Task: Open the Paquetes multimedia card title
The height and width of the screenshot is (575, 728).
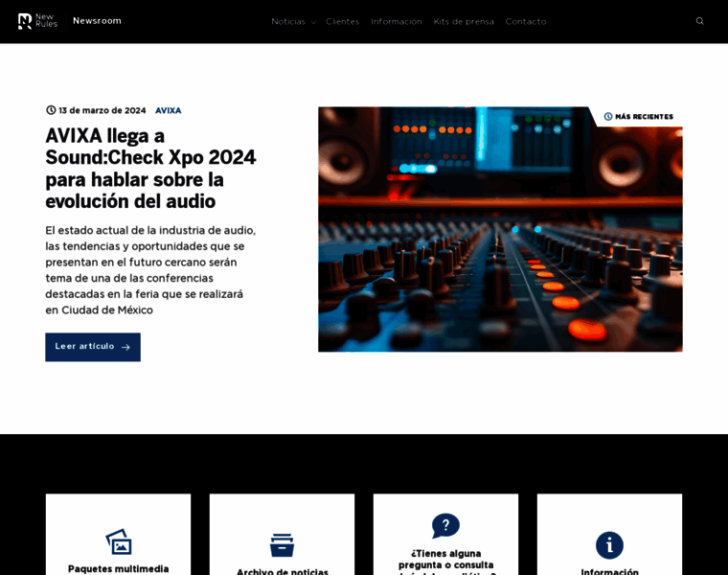Action: coord(119,569)
